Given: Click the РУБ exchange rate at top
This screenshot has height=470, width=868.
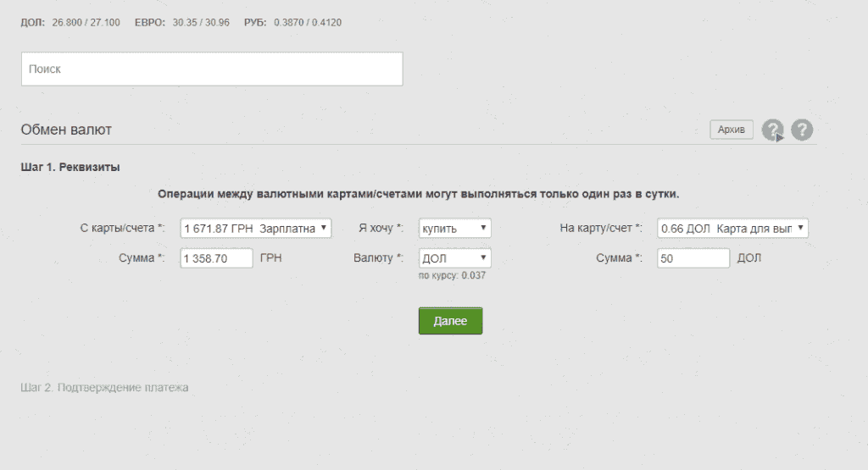Looking at the screenshot, I should click(291, 22).
